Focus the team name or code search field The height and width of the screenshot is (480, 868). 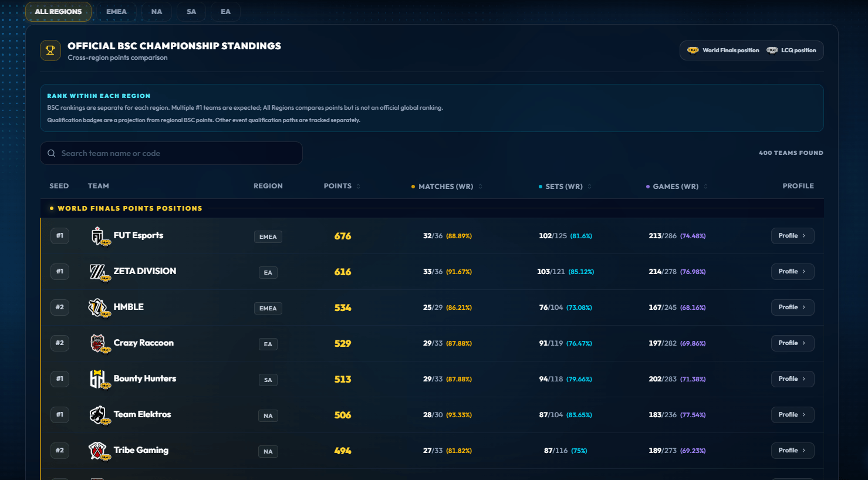coord(171,153)
